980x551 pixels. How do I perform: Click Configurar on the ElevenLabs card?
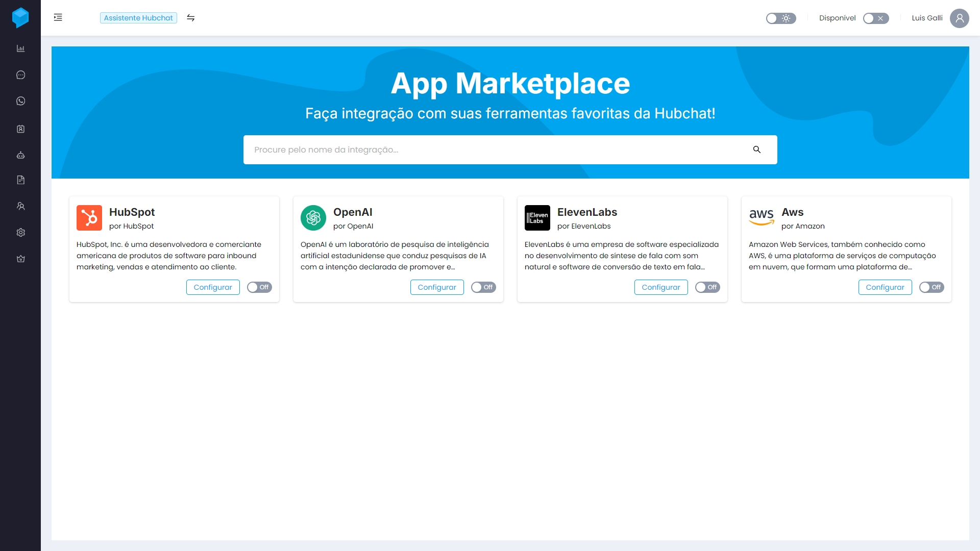(x=661, y=287)
